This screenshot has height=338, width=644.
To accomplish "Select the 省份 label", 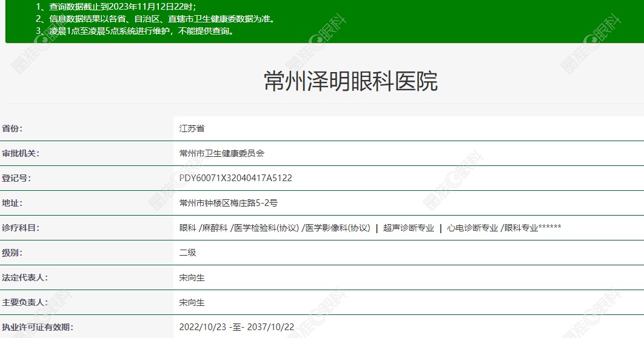I will point(12,128).
